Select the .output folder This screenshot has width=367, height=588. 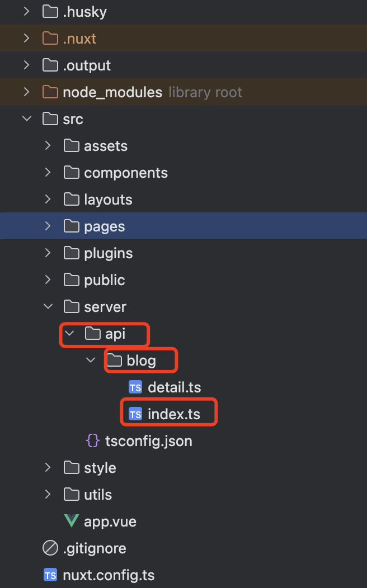pyautogui.click(x=86, y=65)
